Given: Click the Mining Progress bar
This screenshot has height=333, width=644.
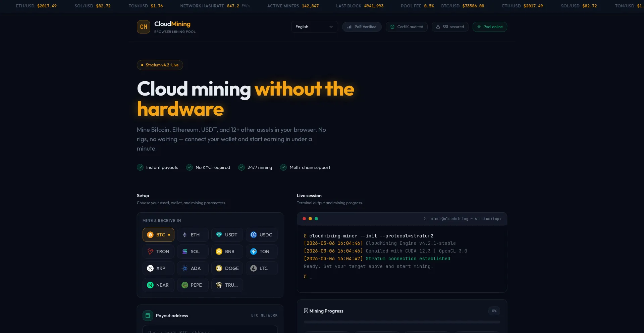Looking at the screenshot, I should [402, 322].
